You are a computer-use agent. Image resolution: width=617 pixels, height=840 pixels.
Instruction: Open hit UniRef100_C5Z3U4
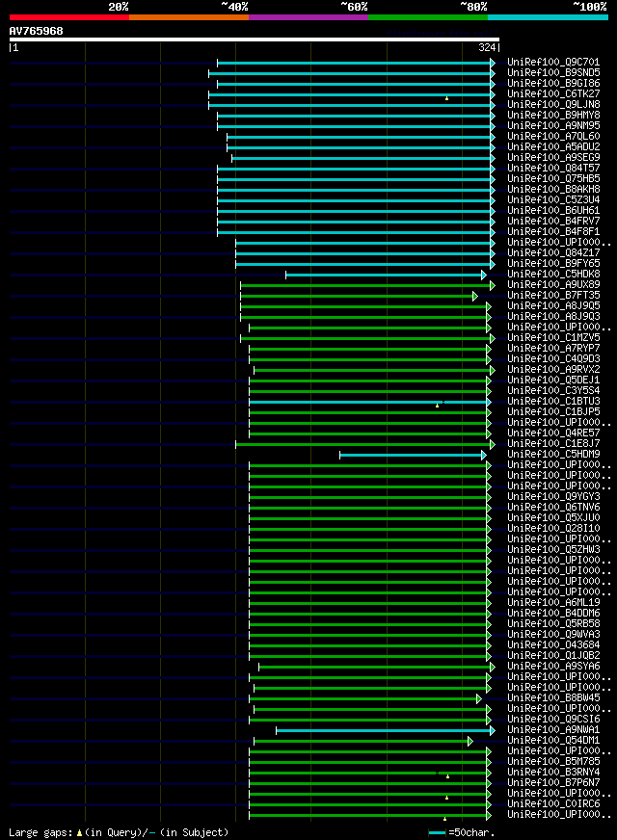tap(553, 199)
